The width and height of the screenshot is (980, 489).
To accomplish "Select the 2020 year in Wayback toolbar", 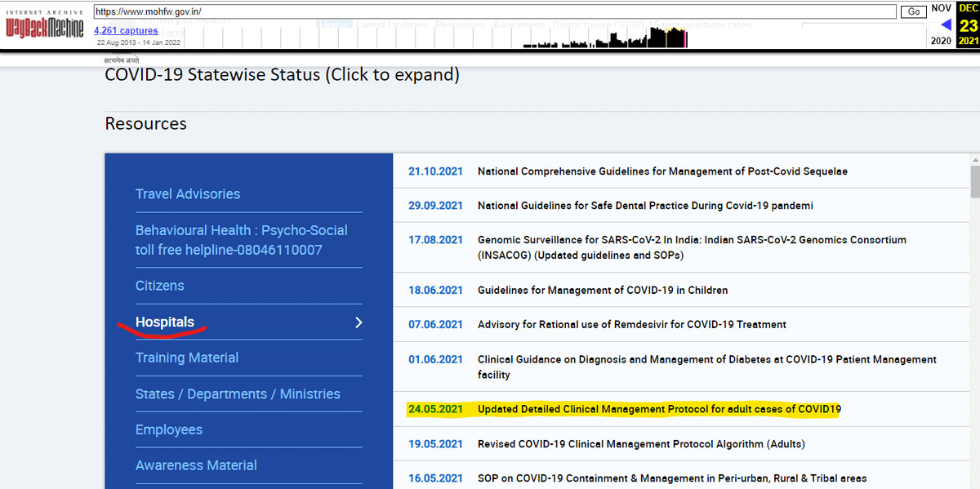I will click(941, 41).
